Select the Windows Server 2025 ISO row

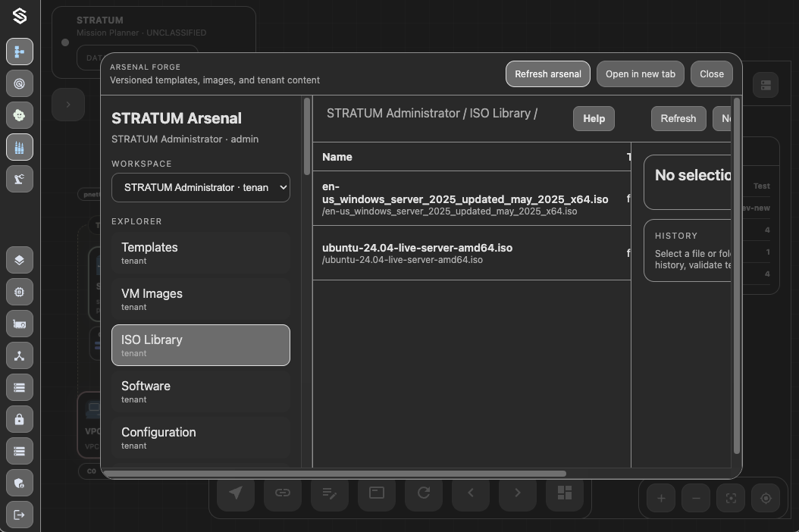[472, 199]
